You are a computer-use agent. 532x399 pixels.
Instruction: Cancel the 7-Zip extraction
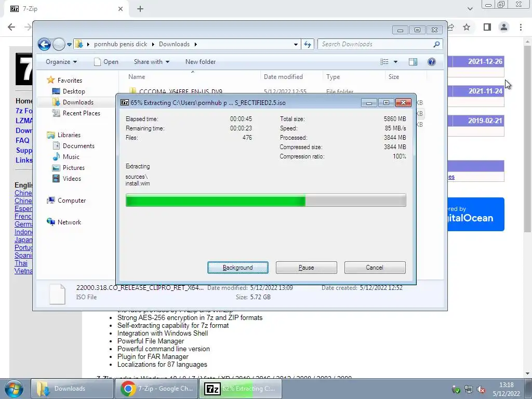point(375,268)
